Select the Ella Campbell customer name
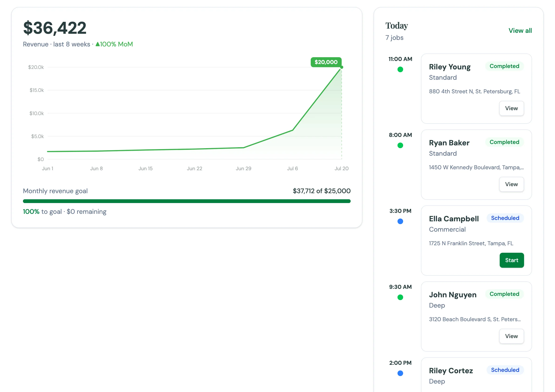Screen dimensions: 555x392 (454, 219)
